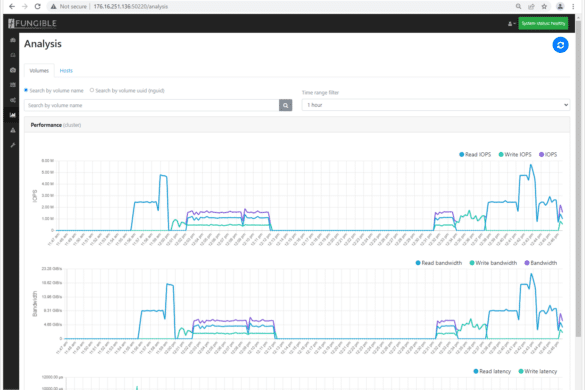Open the alerts triangle icon in sidebar

pyautogui.click(x=13, y=130)
